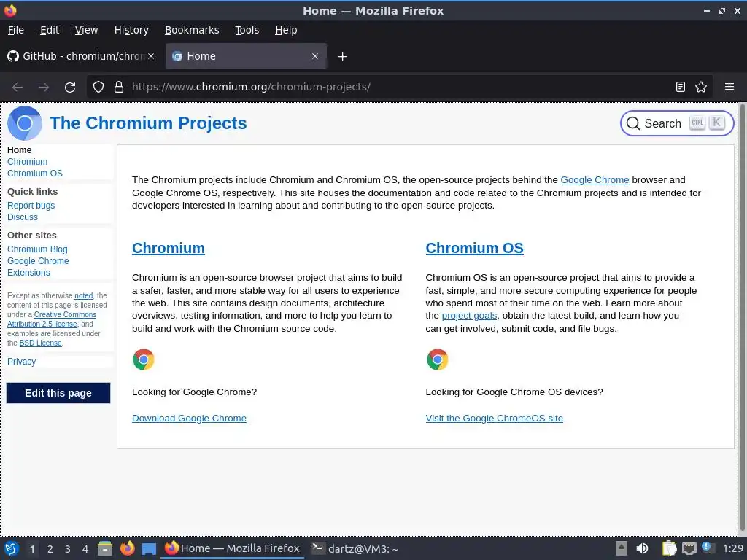Switch to virtual desktop 3
This screenshot has height=560, width=747.
point(68,549)
